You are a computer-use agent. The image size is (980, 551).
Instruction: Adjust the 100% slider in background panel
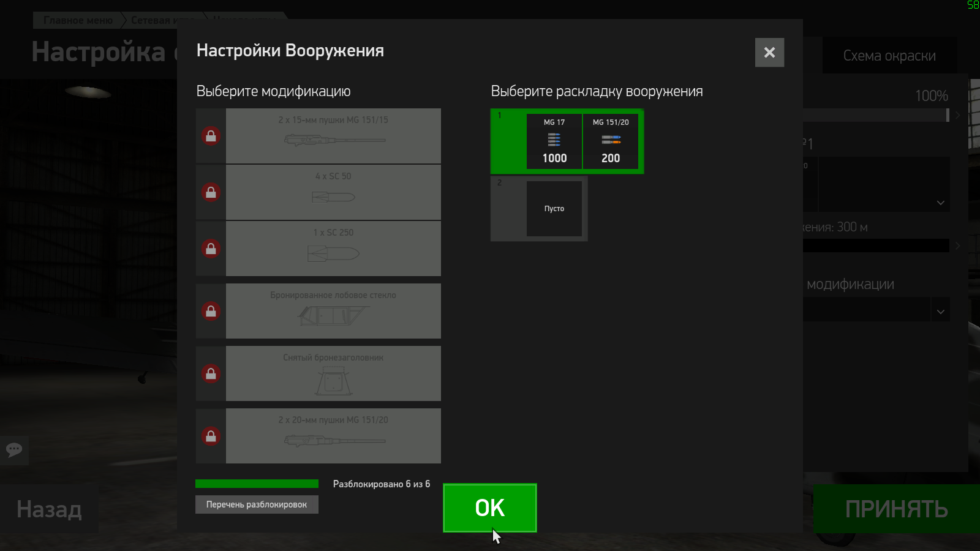pos(876,115)
